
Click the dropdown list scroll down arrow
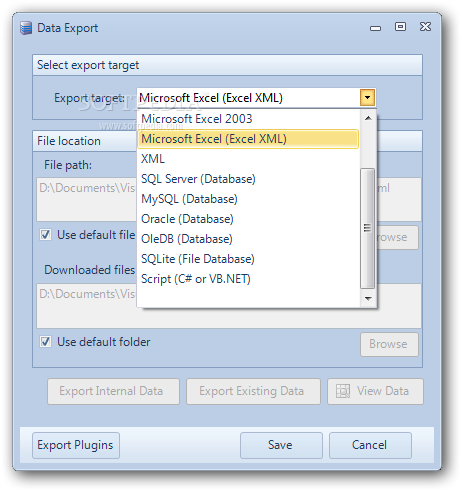(x=368, y=298)
